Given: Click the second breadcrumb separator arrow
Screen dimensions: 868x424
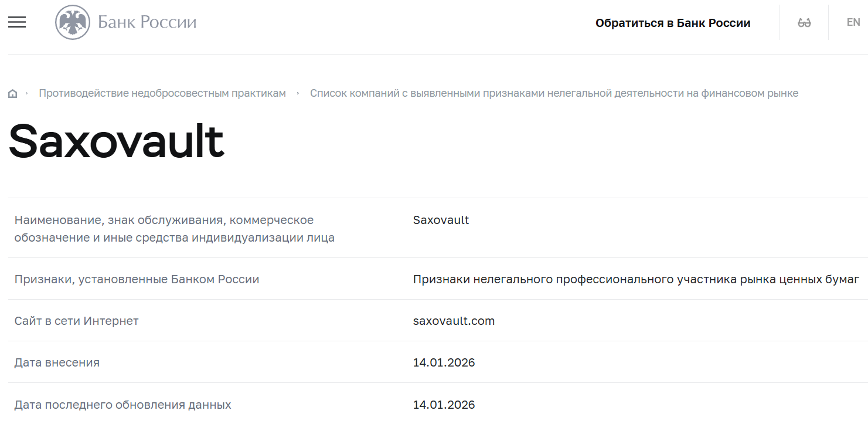Looking at the screenshot, I should [x=298, y=93].
